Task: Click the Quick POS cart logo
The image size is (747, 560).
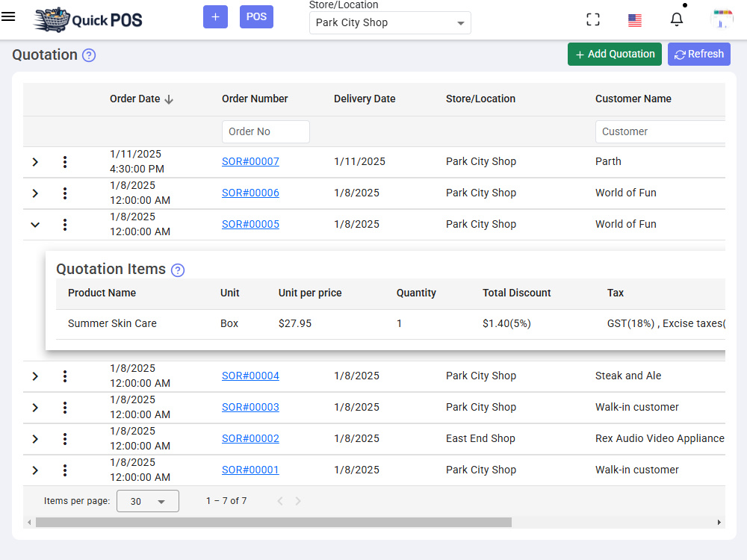Action: [x=88, y=19]
